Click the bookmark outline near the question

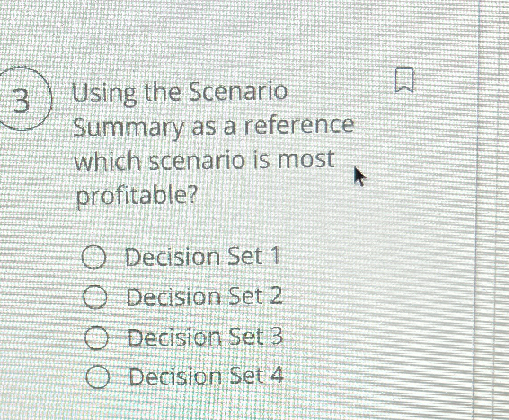point(405,81)
